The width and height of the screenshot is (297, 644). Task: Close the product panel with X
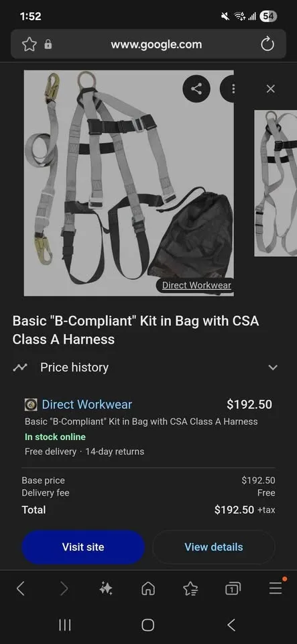[x=271, y=89]
